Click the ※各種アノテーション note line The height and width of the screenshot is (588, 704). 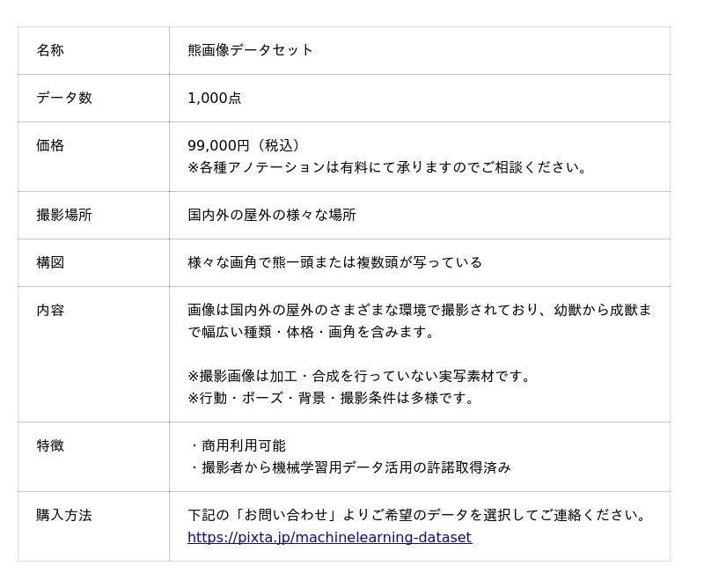pos(388,167)
